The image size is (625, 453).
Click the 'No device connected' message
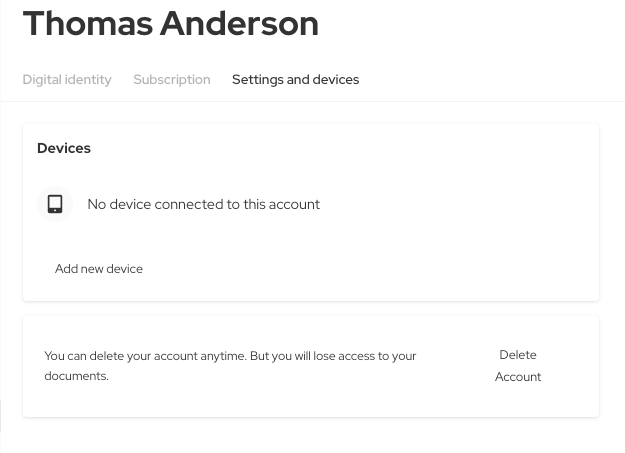[204, 204]
